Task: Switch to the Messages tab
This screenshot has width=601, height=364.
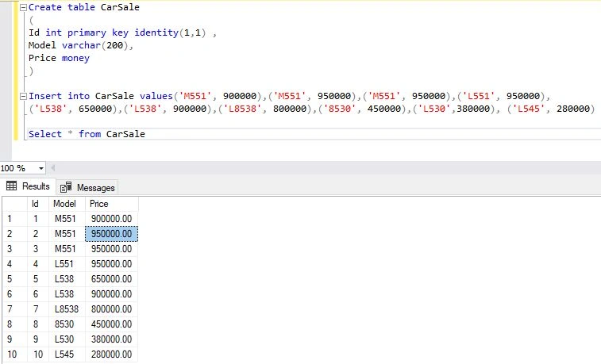Action: (87, 187)
